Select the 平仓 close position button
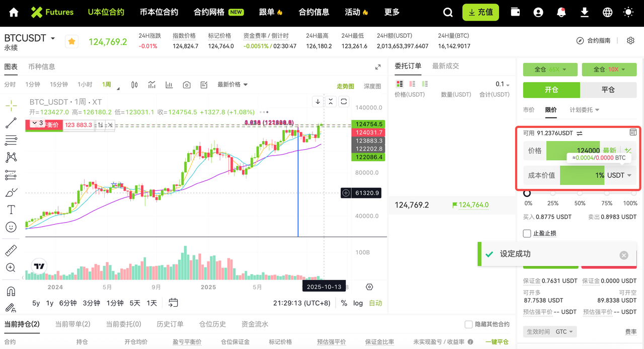This screenshot has width=644, height=349. 608,90
